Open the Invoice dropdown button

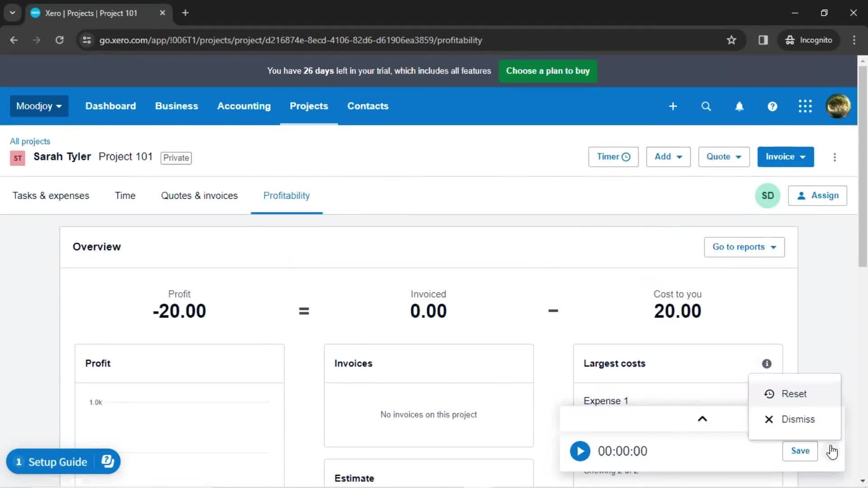click(x=786, y=157)
